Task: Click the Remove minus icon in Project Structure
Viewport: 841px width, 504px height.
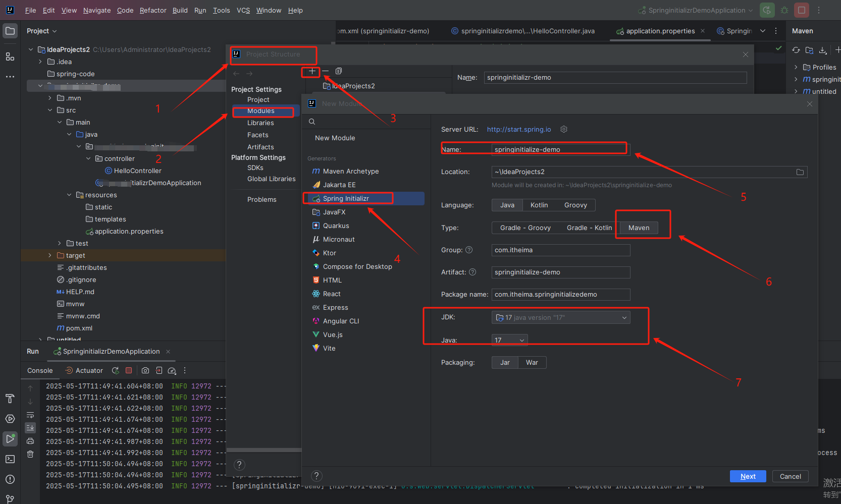Action: point(326,71)
